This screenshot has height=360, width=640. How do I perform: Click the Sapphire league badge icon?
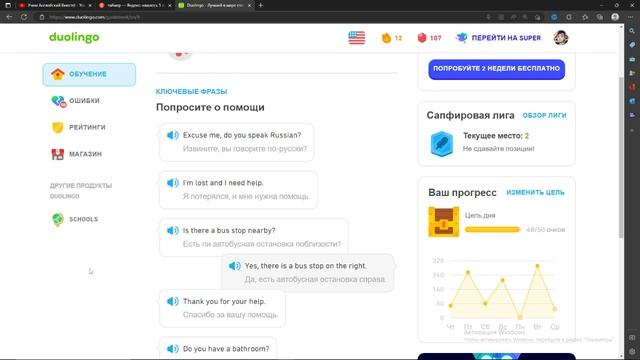pyautogui.click(x=442, y=144)
